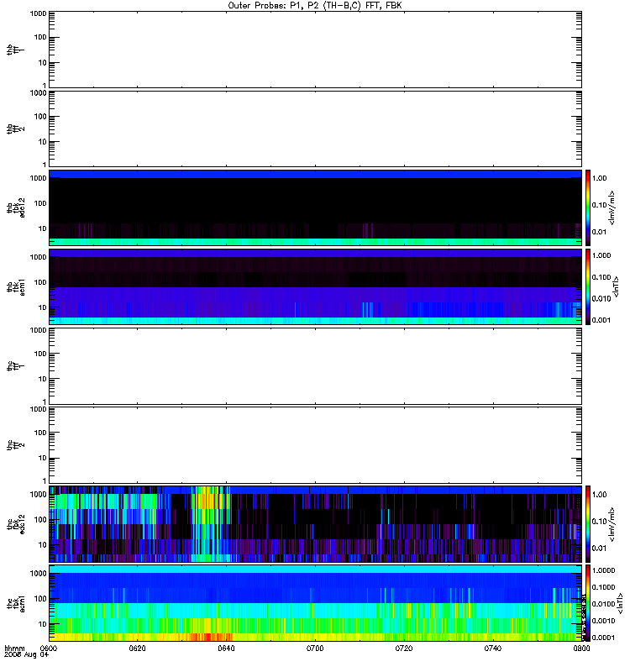This screenshot has height=672, width=630.
Task: Select the empty thb fff 1 plot panel
Action: pos(315,50)
